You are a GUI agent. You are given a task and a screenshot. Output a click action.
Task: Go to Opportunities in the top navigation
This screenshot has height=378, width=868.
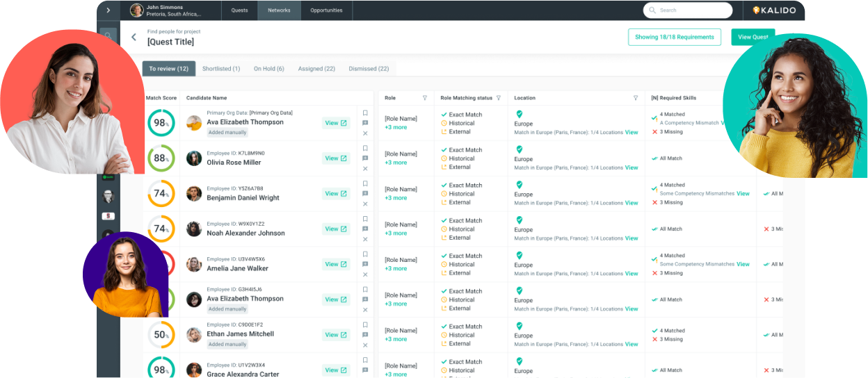coord(326,10)
